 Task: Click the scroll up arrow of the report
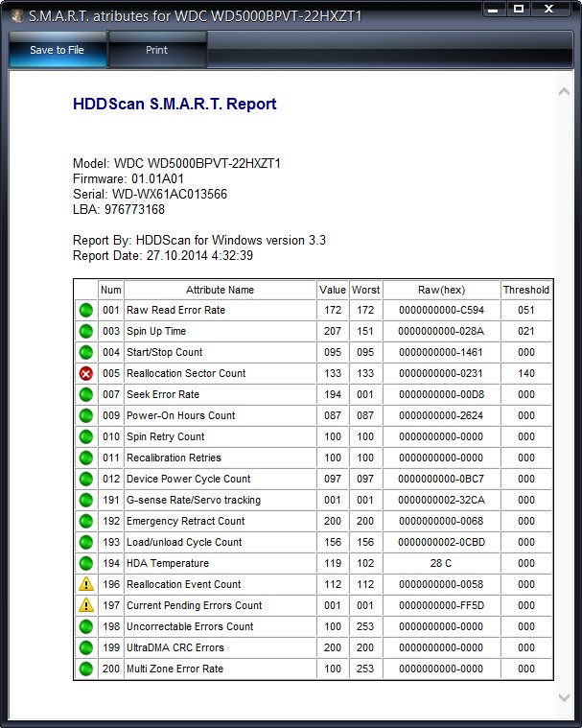(564, 91)
